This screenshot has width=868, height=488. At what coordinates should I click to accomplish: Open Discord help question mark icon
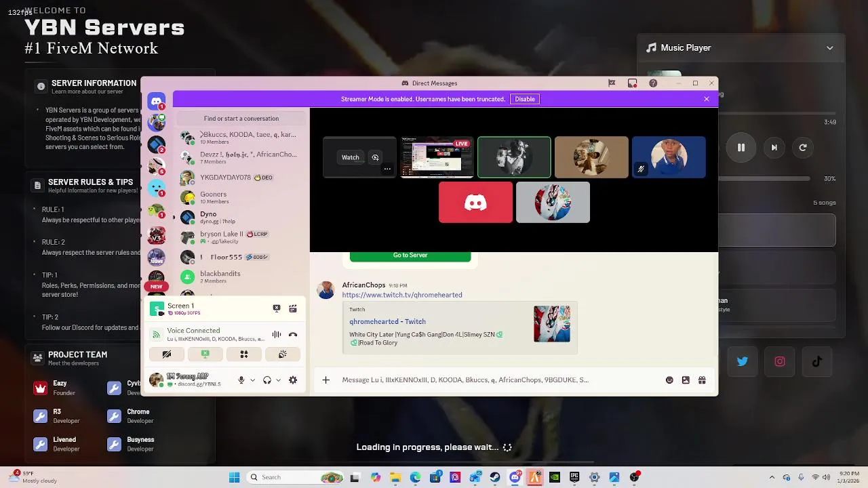click(653, 83)
